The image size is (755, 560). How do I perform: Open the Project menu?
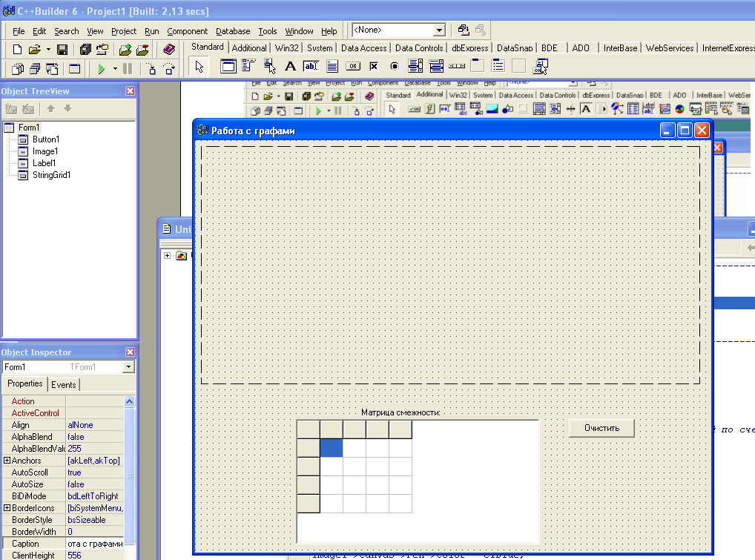tap(124, 31)
